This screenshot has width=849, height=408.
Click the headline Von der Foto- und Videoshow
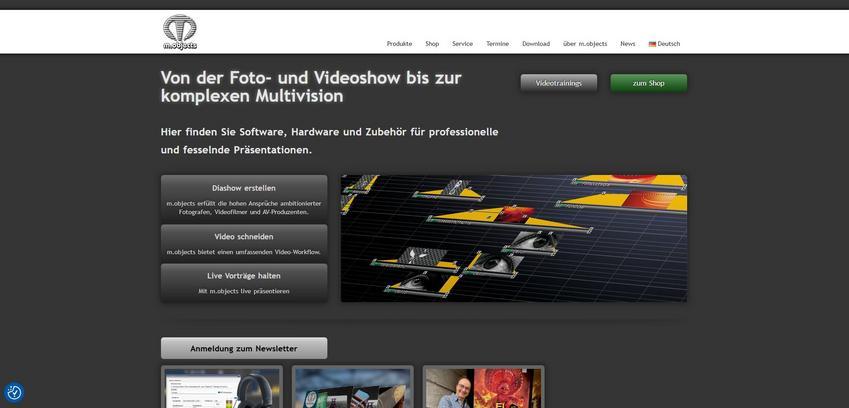[x=311, y=87]
